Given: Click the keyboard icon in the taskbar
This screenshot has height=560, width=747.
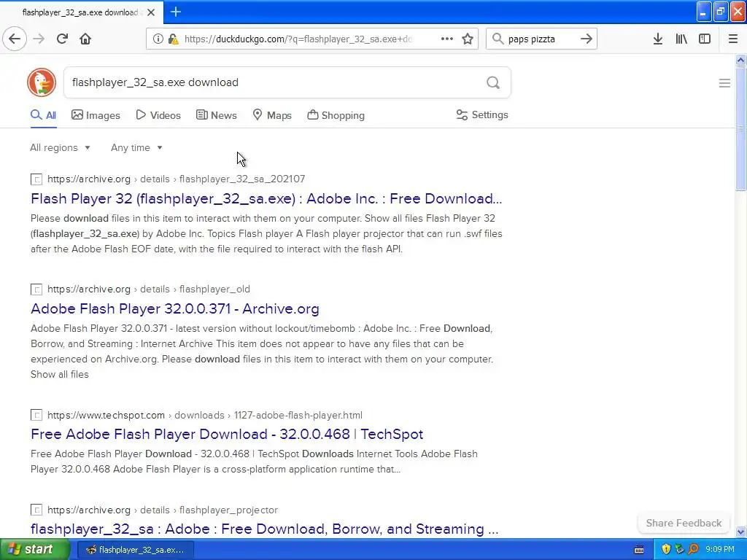Looking at the screenshot, I should [x=639, y=550].
